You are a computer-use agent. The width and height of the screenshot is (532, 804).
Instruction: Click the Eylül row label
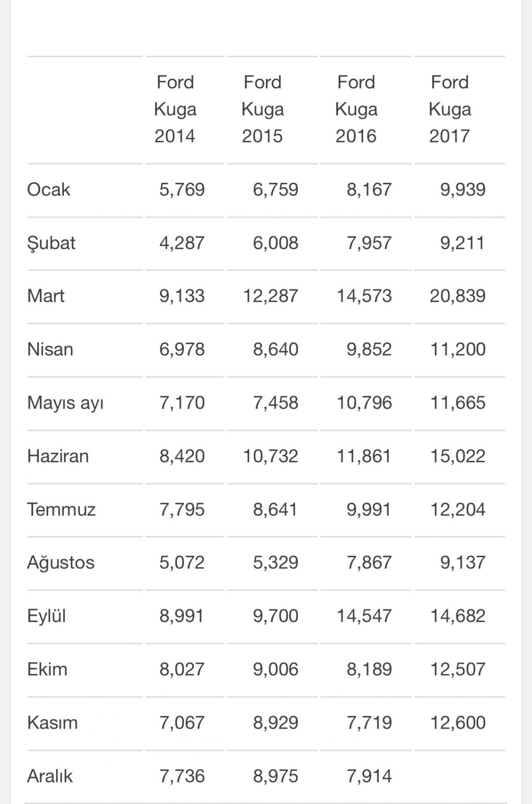click(46, 617)
